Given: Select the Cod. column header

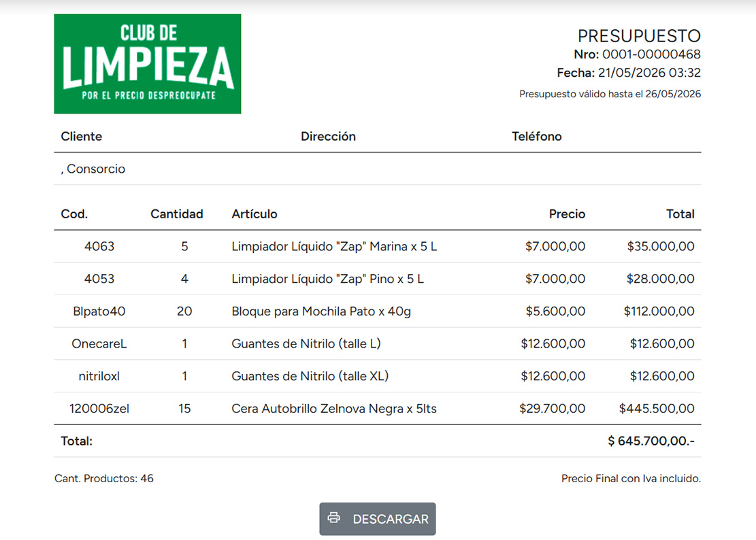Looking at the screenshot, I should (74, 214).
